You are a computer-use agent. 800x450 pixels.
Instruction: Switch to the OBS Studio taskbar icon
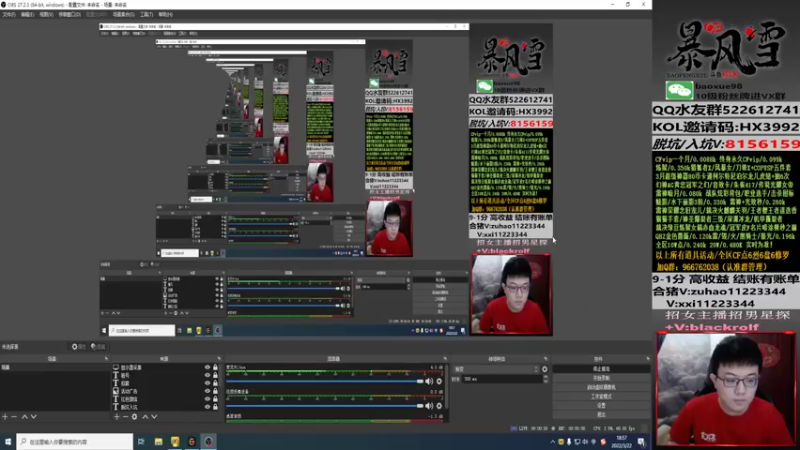[x=209, y=442]
